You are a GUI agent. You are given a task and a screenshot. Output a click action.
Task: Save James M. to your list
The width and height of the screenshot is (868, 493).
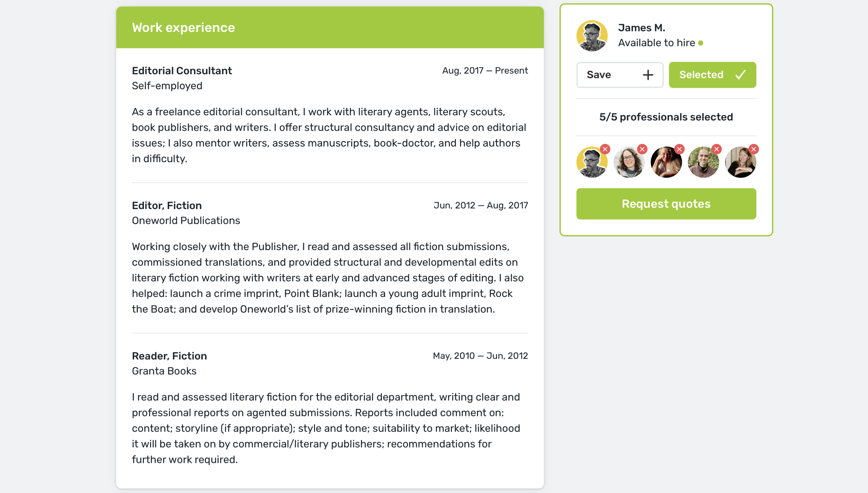tap(619, 75)
